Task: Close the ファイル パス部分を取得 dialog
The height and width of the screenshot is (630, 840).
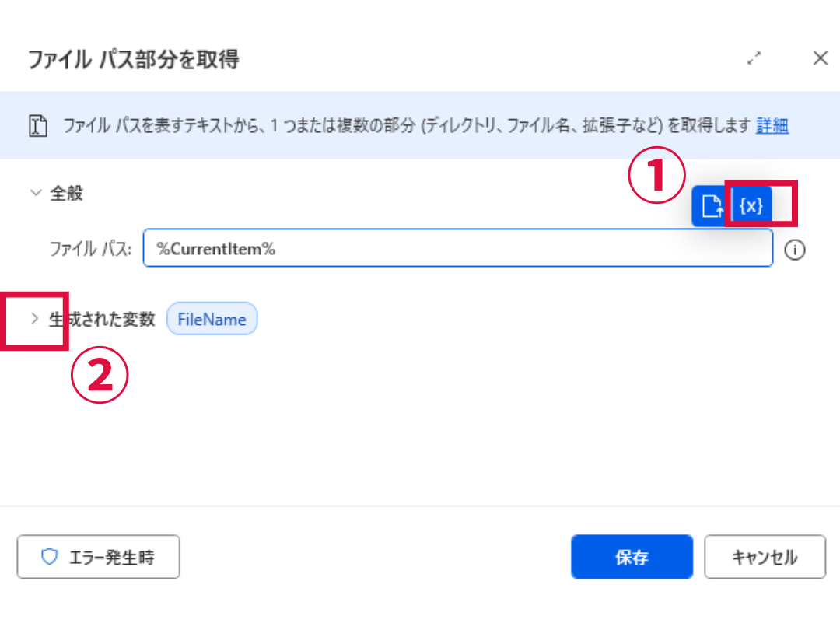Action: pos(821,58)
